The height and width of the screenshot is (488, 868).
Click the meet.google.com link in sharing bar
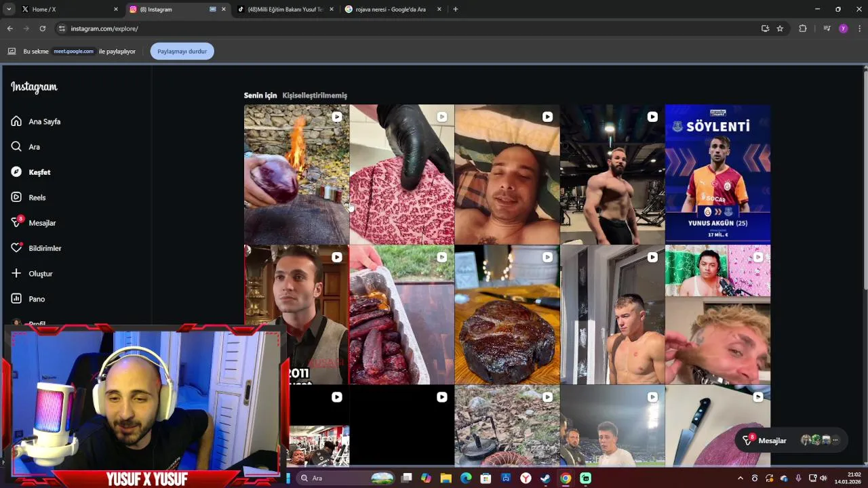(x=73, y=52)
